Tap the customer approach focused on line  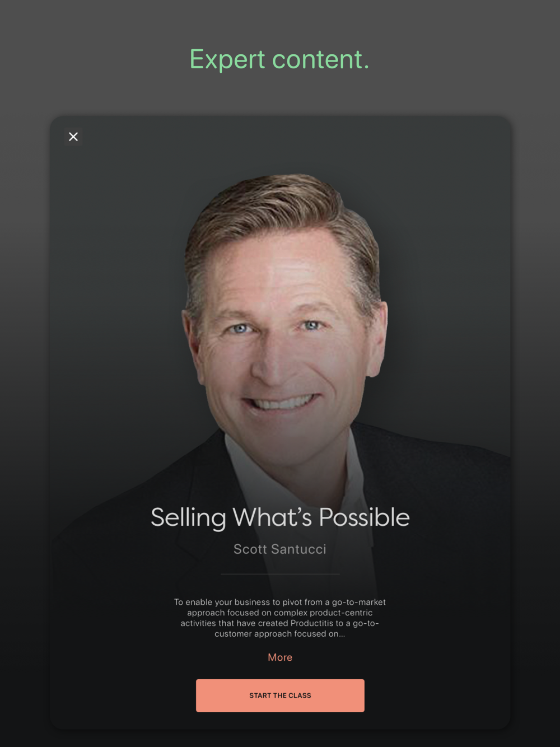pyautogui.click(x=280, y=634)
